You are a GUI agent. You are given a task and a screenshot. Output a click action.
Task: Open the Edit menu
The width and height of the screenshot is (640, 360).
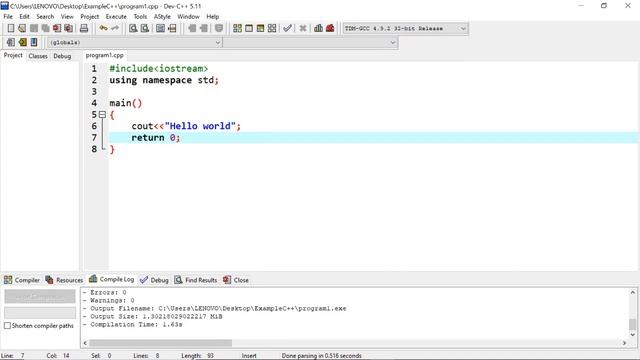coord(24,16)
